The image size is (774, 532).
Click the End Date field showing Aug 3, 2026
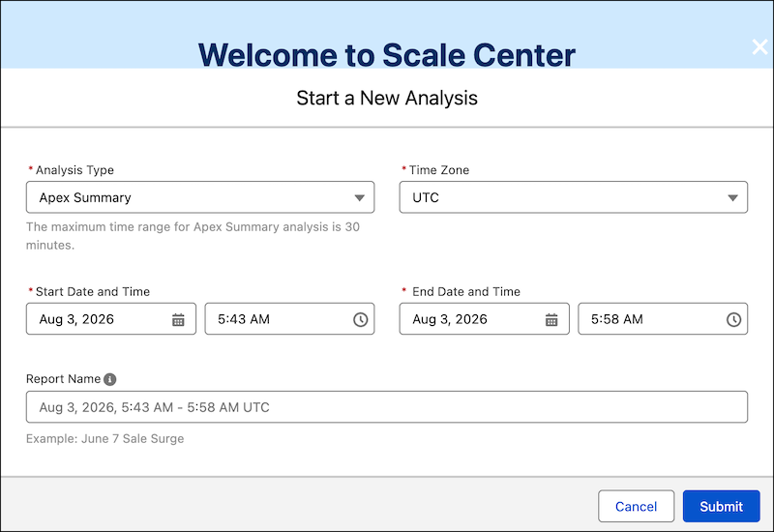tap(485, 319)
